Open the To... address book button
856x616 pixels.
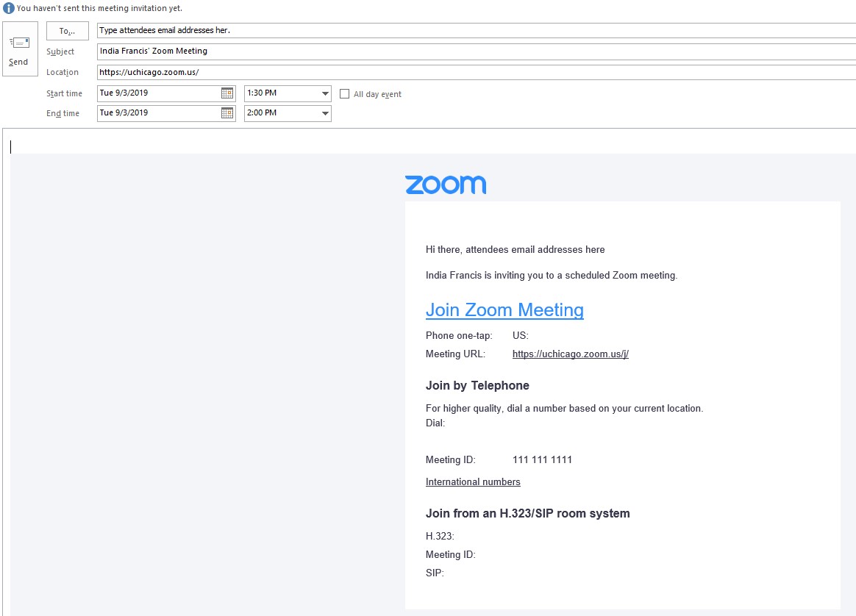pyautogui.click(x=67, y=31)
